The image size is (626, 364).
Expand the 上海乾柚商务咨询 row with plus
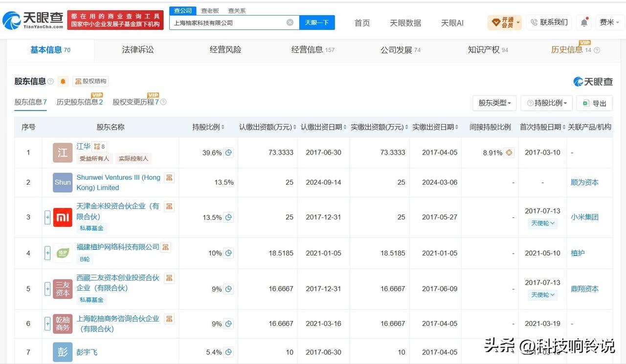[x=47, y=323]
